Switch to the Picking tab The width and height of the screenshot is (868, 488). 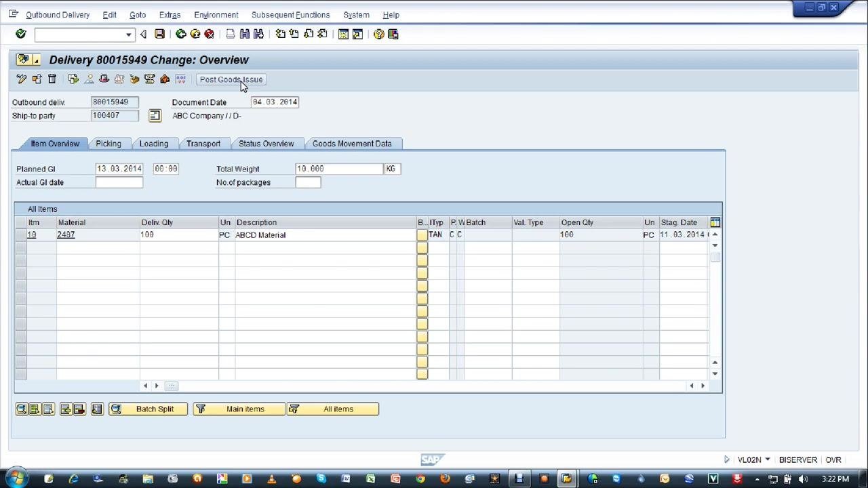click(x=108, y=144)
